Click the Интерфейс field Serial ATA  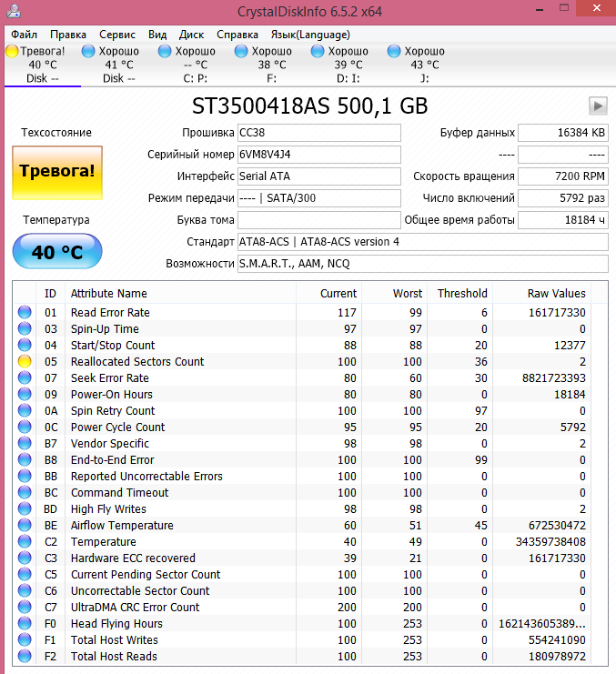click(319, 176)
